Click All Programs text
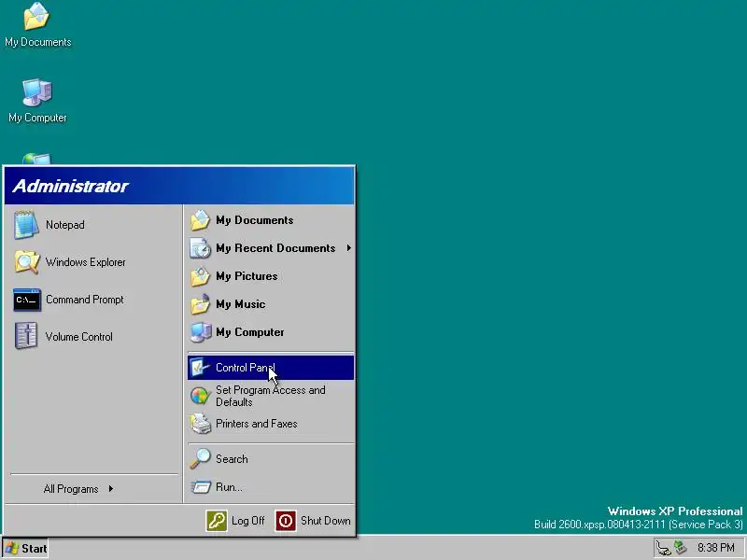This screenshot has height=560, width=747. [71, 489]
